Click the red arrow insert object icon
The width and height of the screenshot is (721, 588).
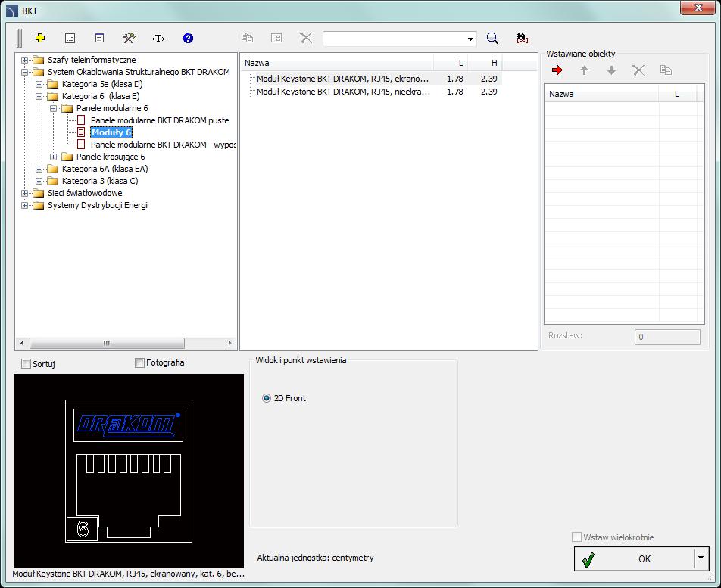pos(557,70)
